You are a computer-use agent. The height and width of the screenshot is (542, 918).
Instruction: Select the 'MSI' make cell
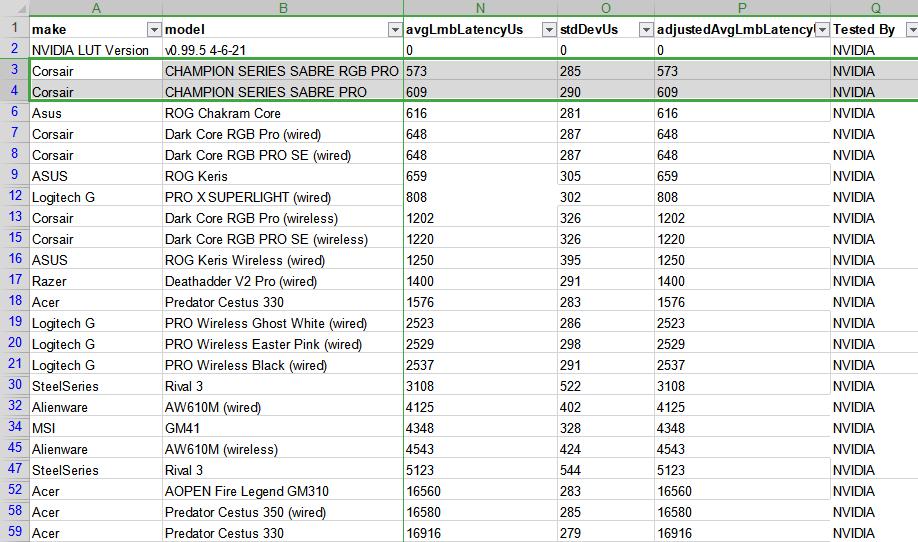96,428
